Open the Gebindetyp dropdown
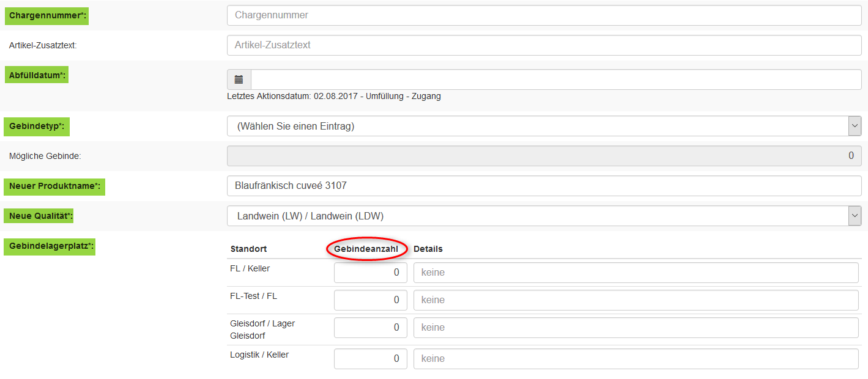 pos(544,126)
